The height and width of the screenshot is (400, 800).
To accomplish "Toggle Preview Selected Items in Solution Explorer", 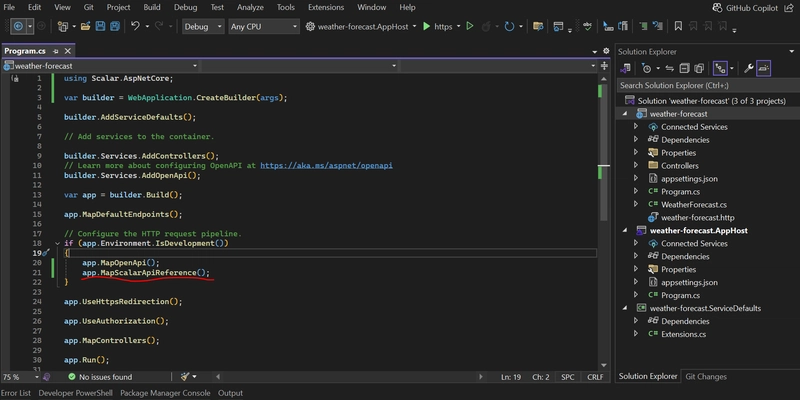I will 764,68.
